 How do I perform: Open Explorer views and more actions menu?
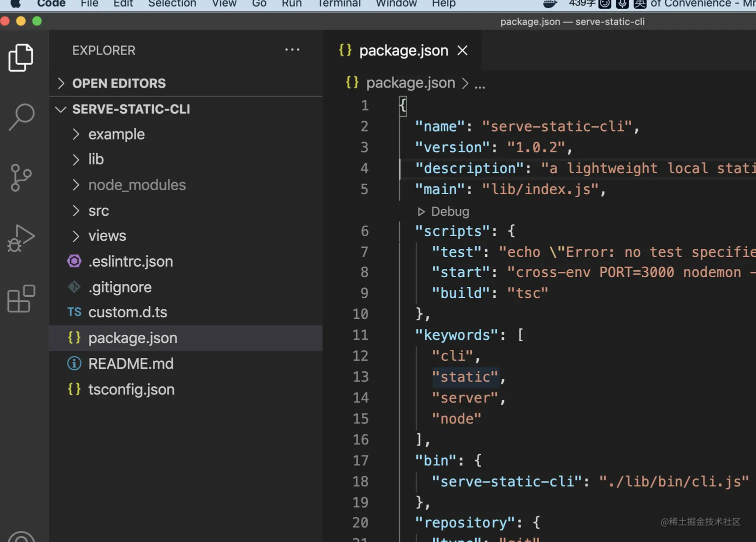292,50
